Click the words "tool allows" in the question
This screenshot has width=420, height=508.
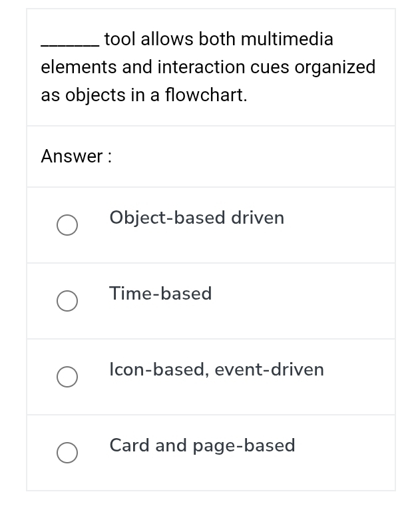149,39
